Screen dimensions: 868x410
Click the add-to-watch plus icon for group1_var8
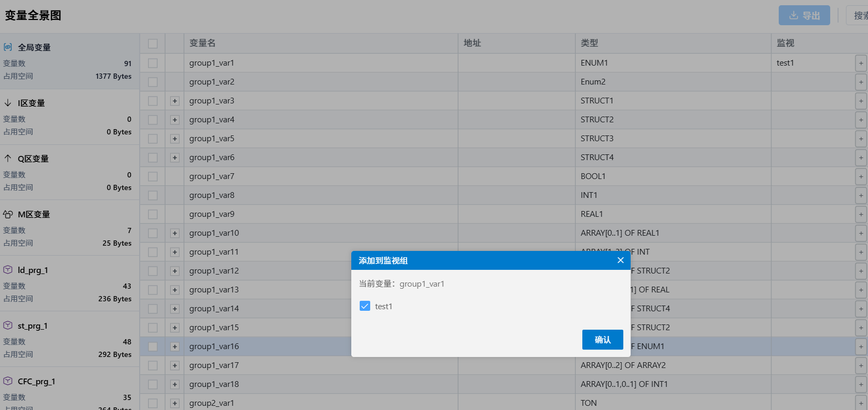coord(861,195)
